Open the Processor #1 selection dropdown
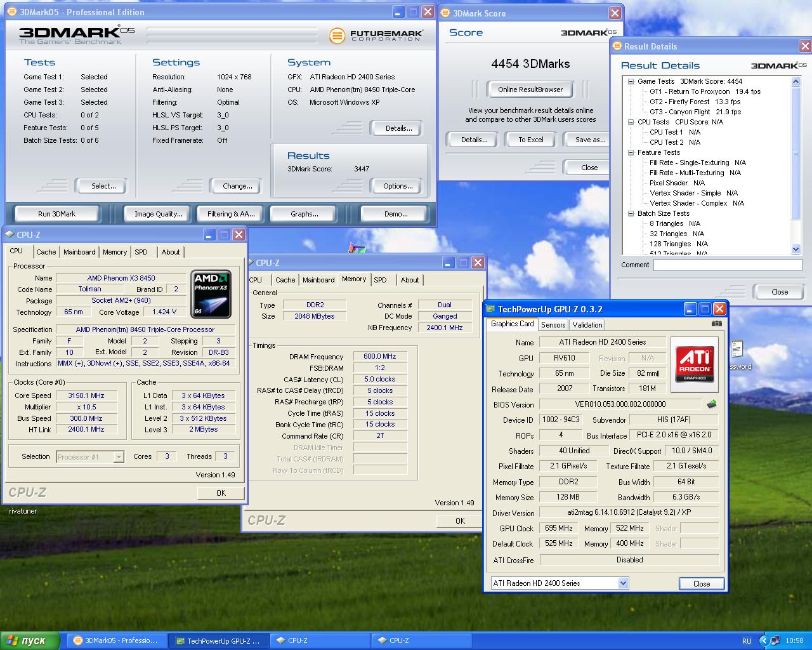Image resolution: width=812 pixels, height=650 pixels. click(x=118, y=457)
